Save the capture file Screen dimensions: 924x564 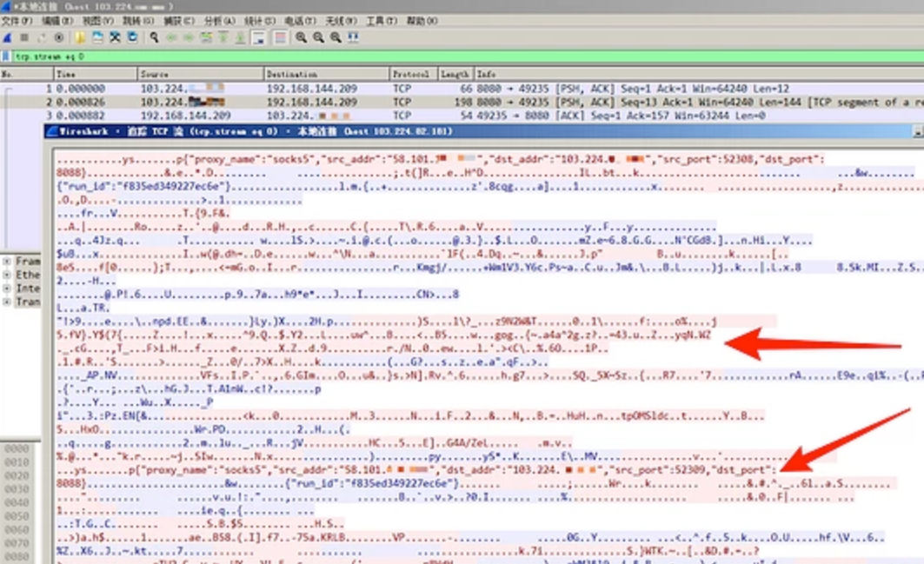tap(97, 37)
